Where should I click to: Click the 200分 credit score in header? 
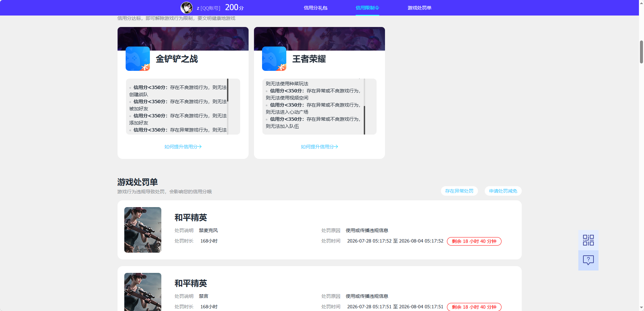coord(234,7)
